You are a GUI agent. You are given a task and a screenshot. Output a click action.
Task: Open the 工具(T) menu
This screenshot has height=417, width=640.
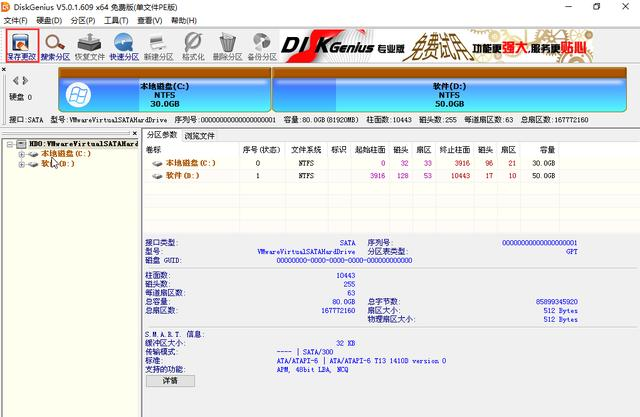coord(116,20)
